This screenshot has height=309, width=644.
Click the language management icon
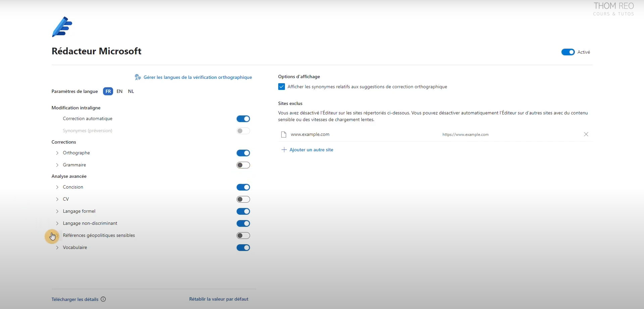coord(138,77)
